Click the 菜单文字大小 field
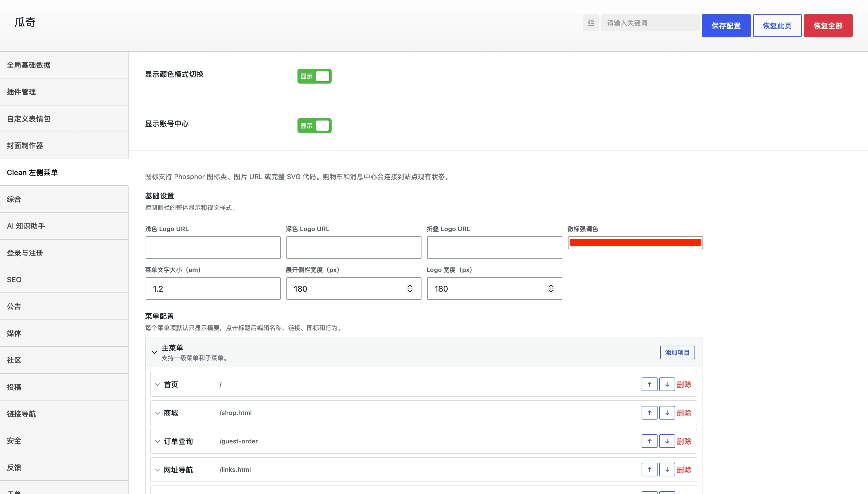This screenshot has height=494, width=868. 213,289
